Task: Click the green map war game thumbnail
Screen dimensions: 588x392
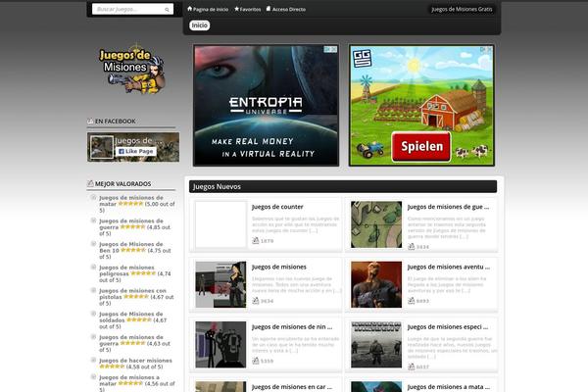Action: point(376,224)
